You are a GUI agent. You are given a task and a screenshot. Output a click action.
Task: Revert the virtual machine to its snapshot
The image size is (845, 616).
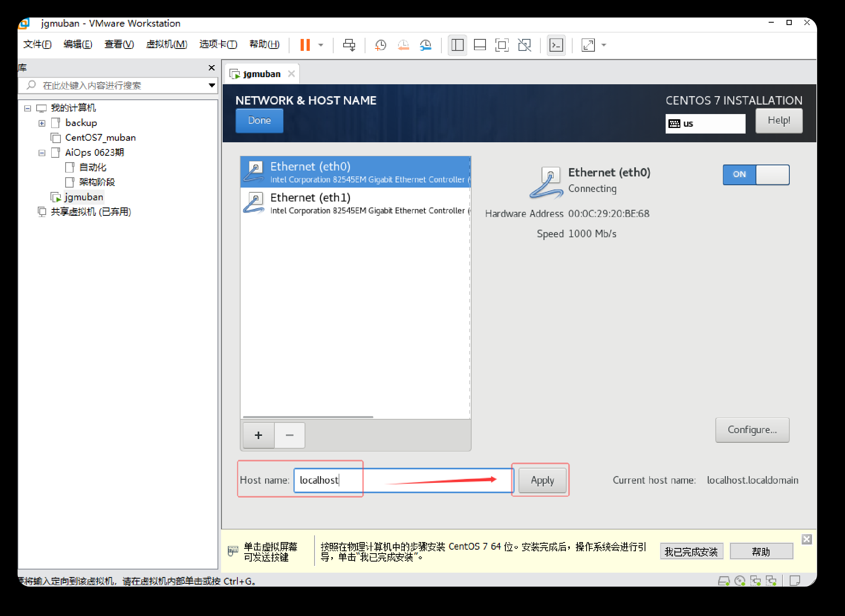[x=403, y=45]
